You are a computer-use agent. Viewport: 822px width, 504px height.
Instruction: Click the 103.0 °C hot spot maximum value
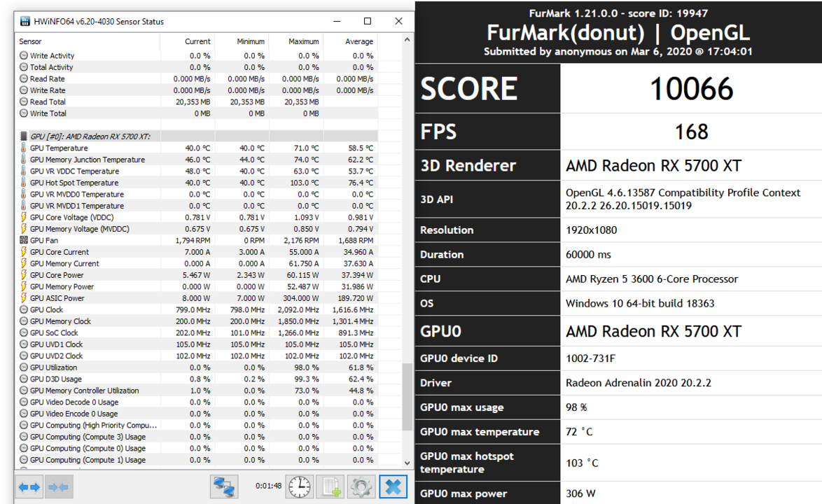(305, 183)
